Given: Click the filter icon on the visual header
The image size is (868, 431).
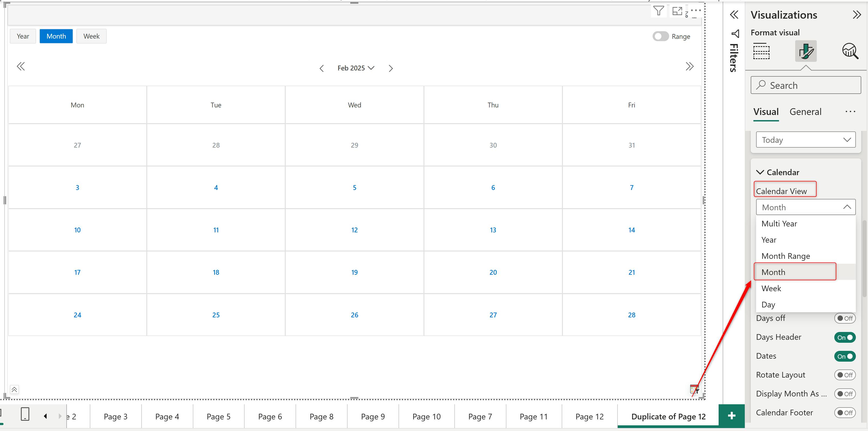Looking at the screenshot, I should tap(658, 11).
